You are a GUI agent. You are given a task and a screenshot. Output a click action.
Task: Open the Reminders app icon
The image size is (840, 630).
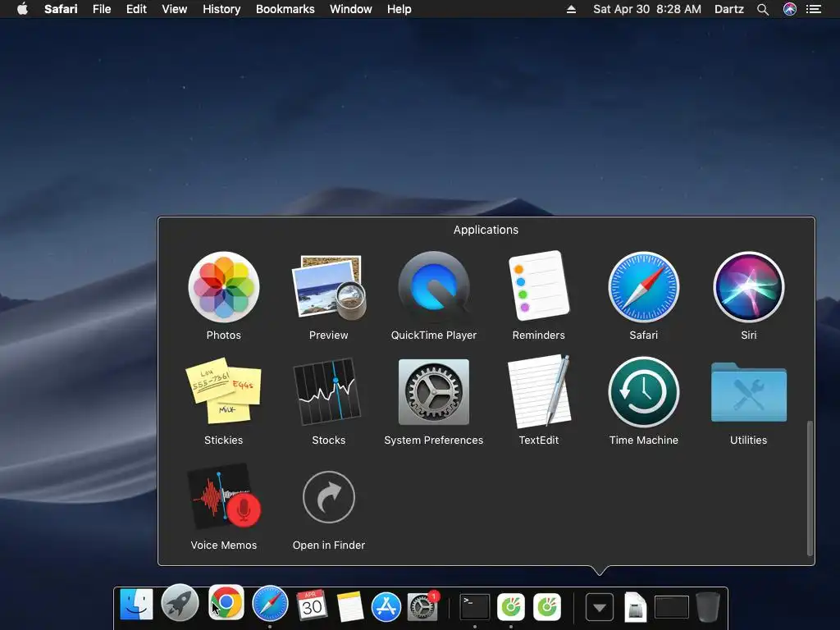[x=538, y=286]
